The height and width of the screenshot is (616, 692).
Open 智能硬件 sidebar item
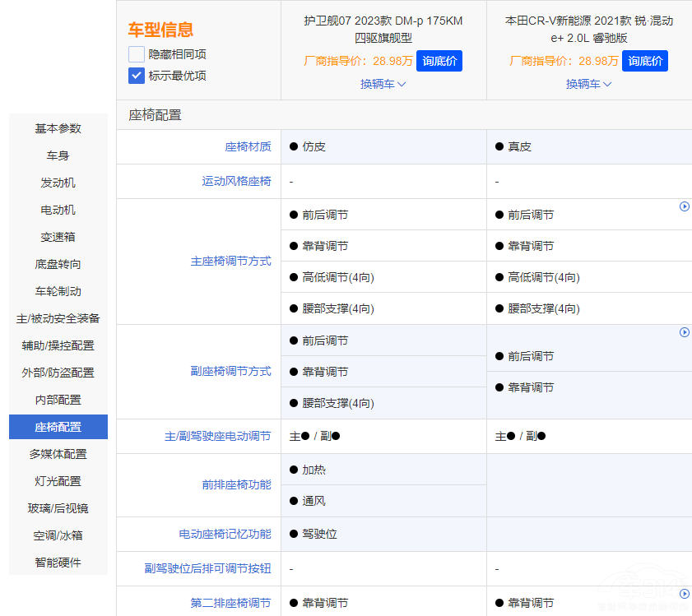(x=58, y=563)
